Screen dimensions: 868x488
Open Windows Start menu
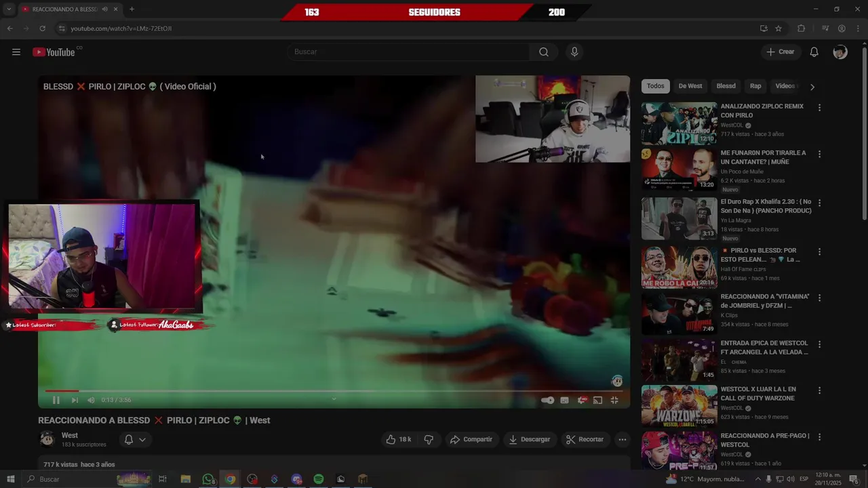point(11,479)
